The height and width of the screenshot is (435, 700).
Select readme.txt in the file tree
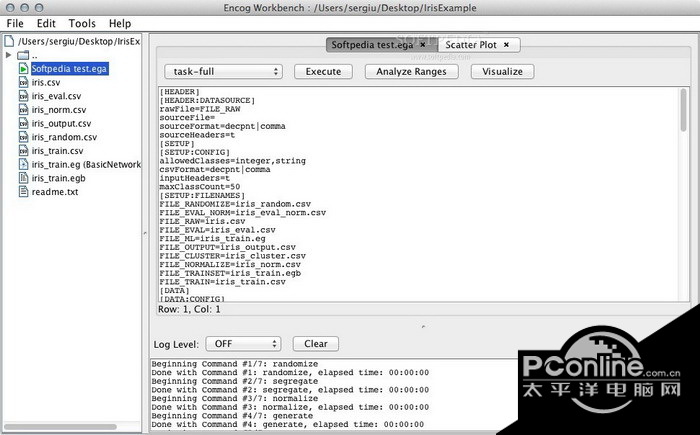[54, 192]
